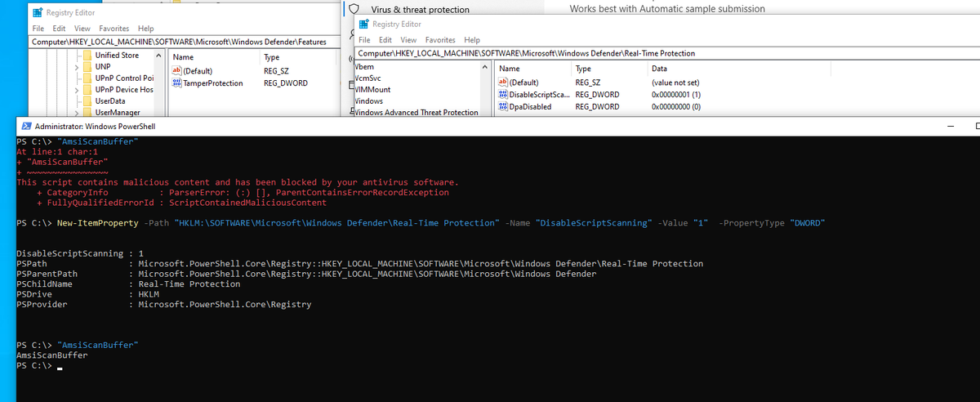Click the PSProvider output line
The height and width of the screenshot is (402, 980).
(x=163, y=304)
